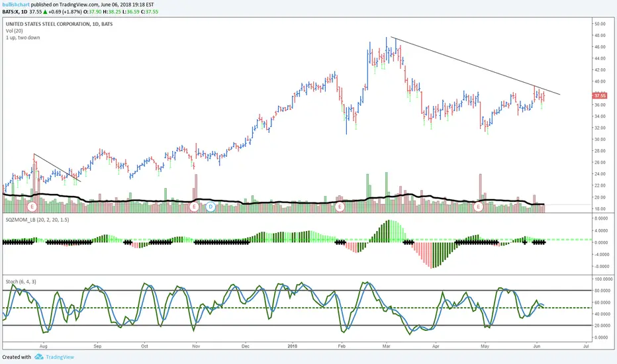
Task: Click the earnings E marker near Feb
Action: point(340,206)
